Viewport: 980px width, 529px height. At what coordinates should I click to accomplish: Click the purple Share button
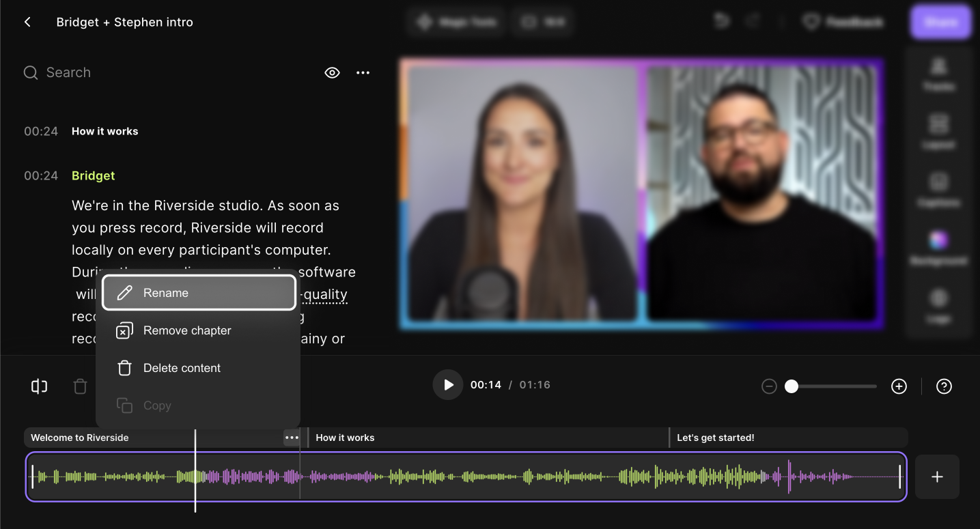point(941,22)
